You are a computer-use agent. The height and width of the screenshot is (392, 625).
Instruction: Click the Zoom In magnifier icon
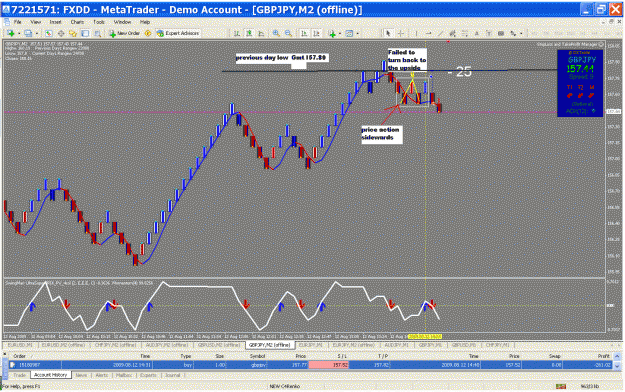click(276, 33)
